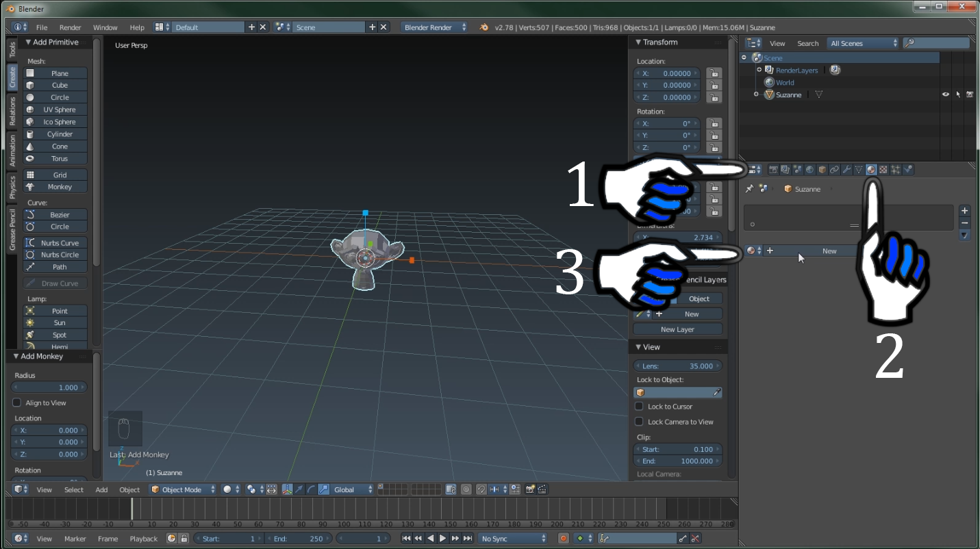Create a New material
Screen dimensions: 980x549
click(829, 251)
